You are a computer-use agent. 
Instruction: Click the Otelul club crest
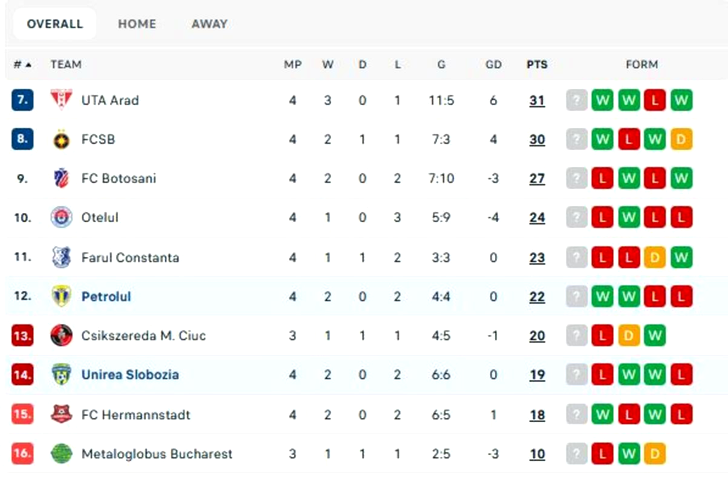coord(61,218)
